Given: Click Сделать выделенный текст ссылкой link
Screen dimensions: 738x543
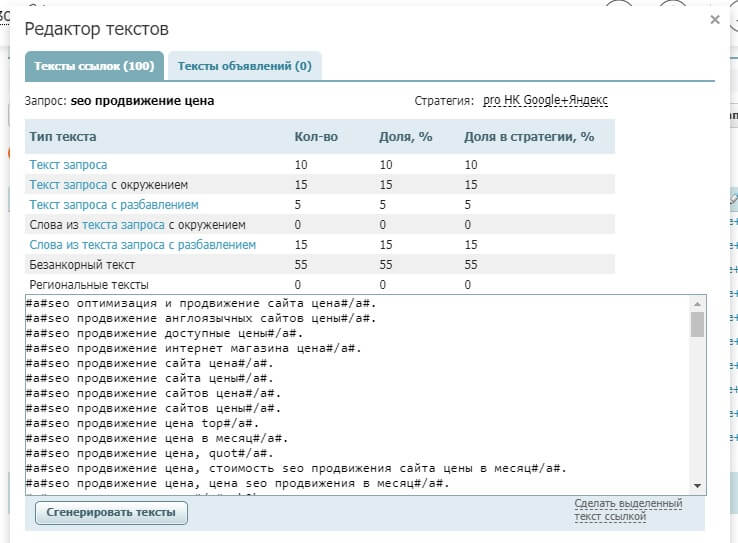Looking at the screenshot, I should click(x=628, y=510).
